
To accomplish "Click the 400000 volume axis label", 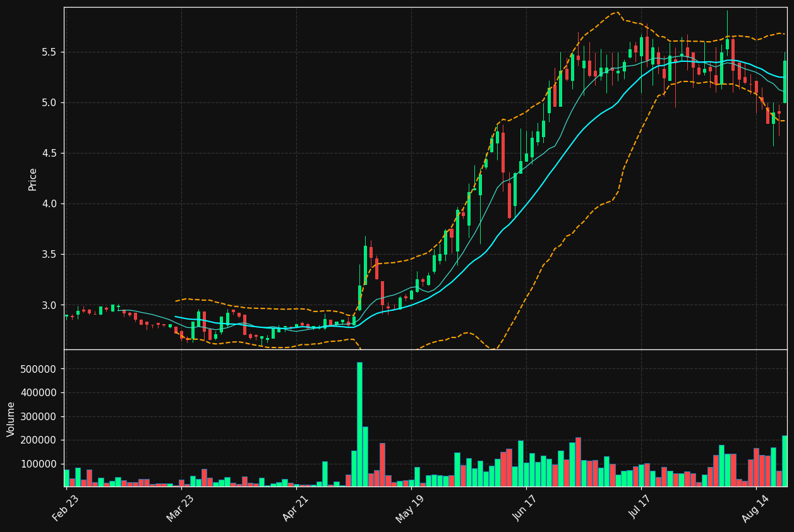I will [x=39, y=392].
